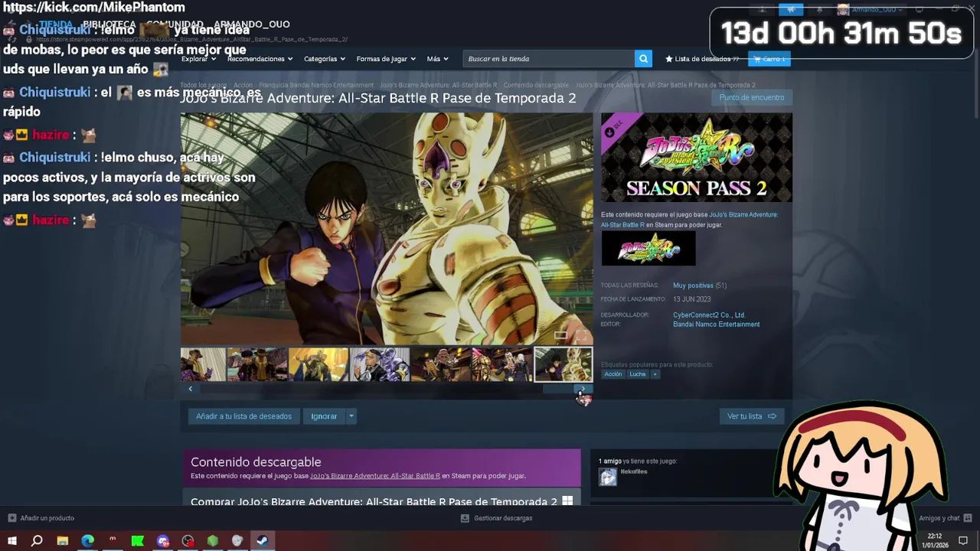
Task: Open the Steam announcements megaphone icon
Action: (791, 9)
